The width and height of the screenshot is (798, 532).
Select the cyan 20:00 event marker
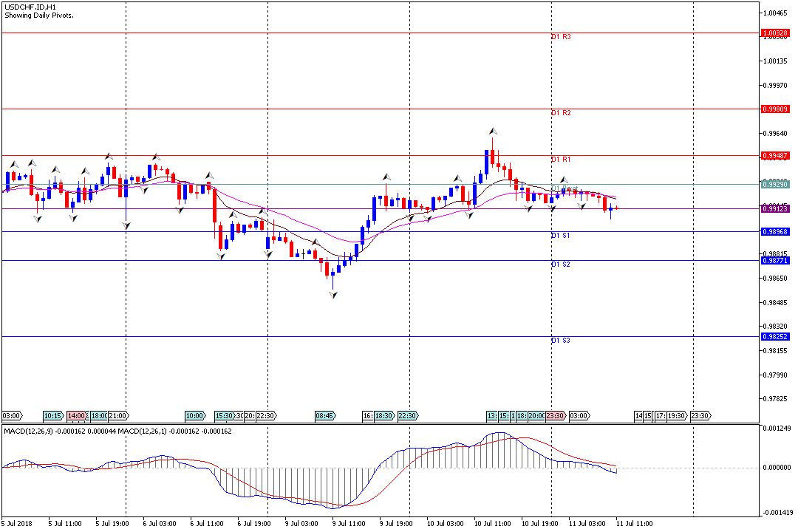point(536,416)
